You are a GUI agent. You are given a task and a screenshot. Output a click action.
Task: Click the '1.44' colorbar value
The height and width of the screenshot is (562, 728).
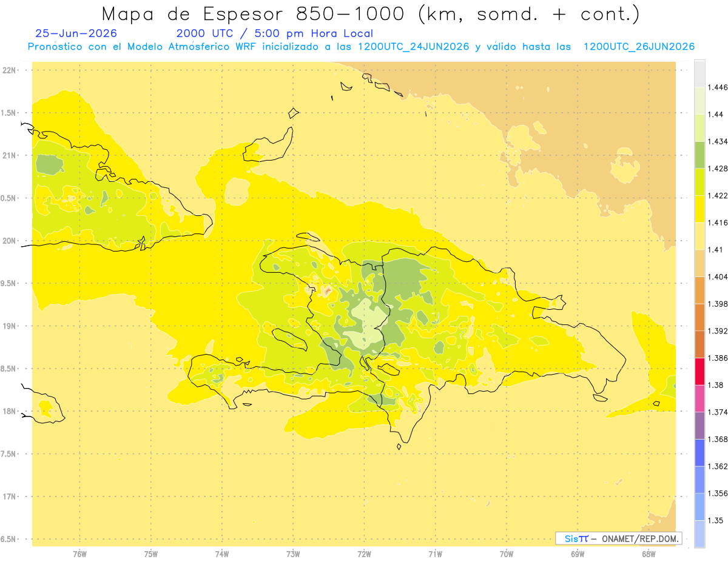coord(716,115)
